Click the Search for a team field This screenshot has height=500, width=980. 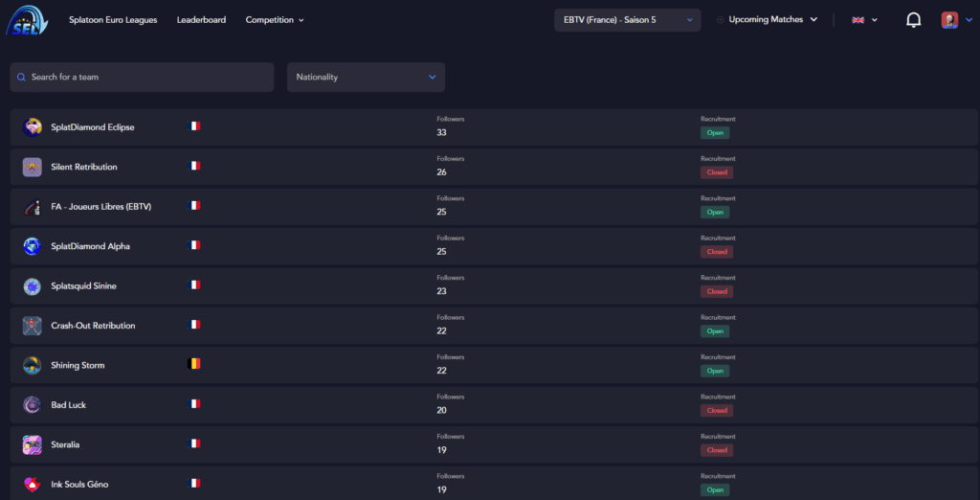142,77
